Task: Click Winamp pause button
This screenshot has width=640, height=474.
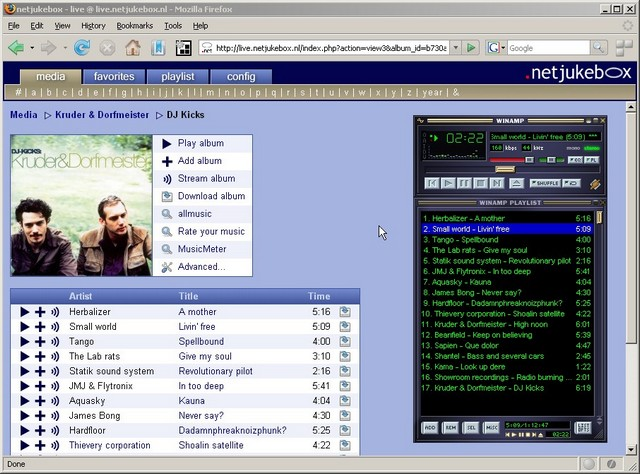Action: (464, 183)
